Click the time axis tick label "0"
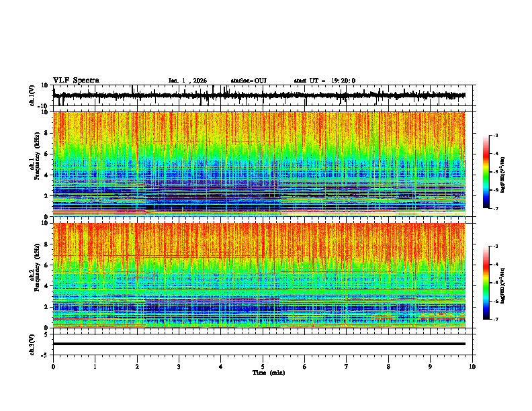532x411 pixels. 53,367
